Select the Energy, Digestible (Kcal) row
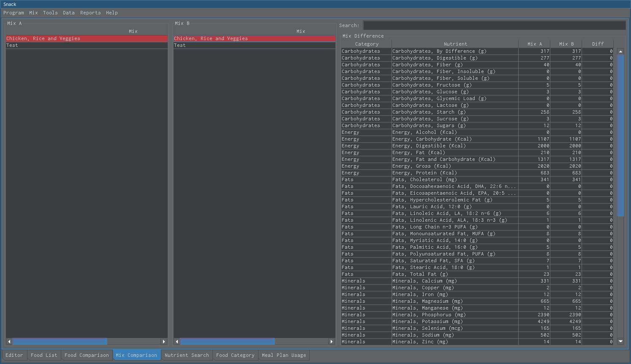This screenshot has height=364, width=631. pyautogui.click(x=477, y=146)
